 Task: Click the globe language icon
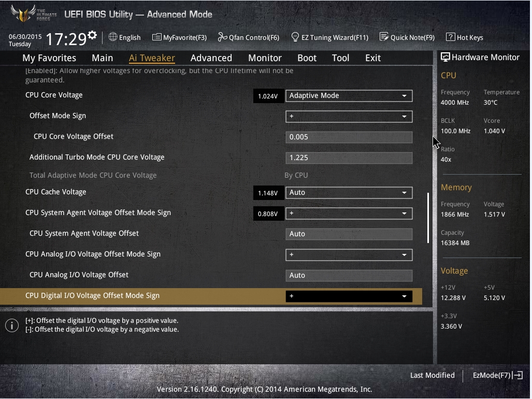(x=113, y=37)
